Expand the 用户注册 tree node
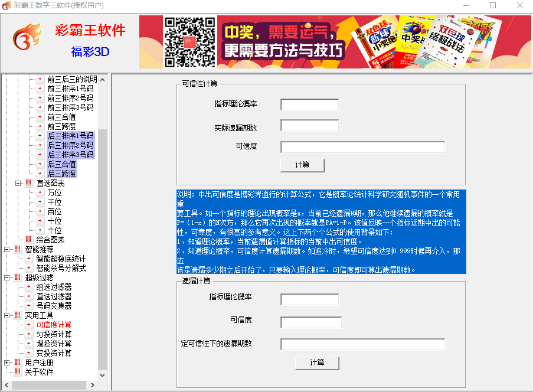 (6, 362)
